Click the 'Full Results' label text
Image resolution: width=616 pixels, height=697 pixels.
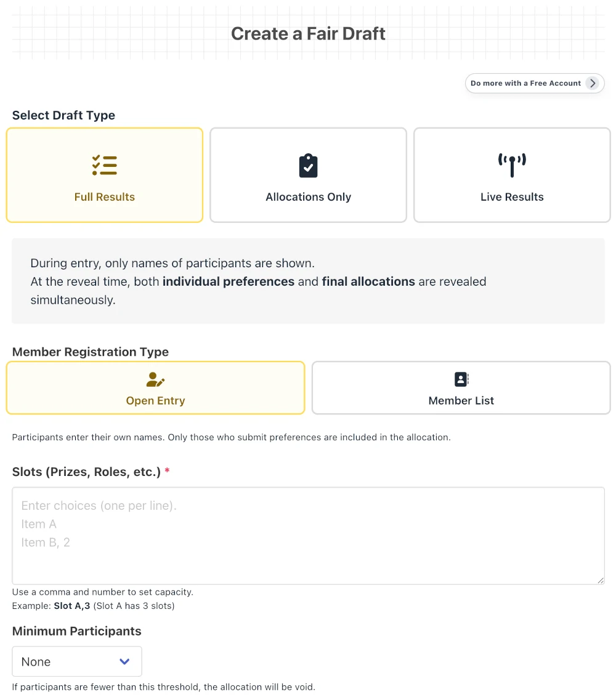(x=105, y=197)
